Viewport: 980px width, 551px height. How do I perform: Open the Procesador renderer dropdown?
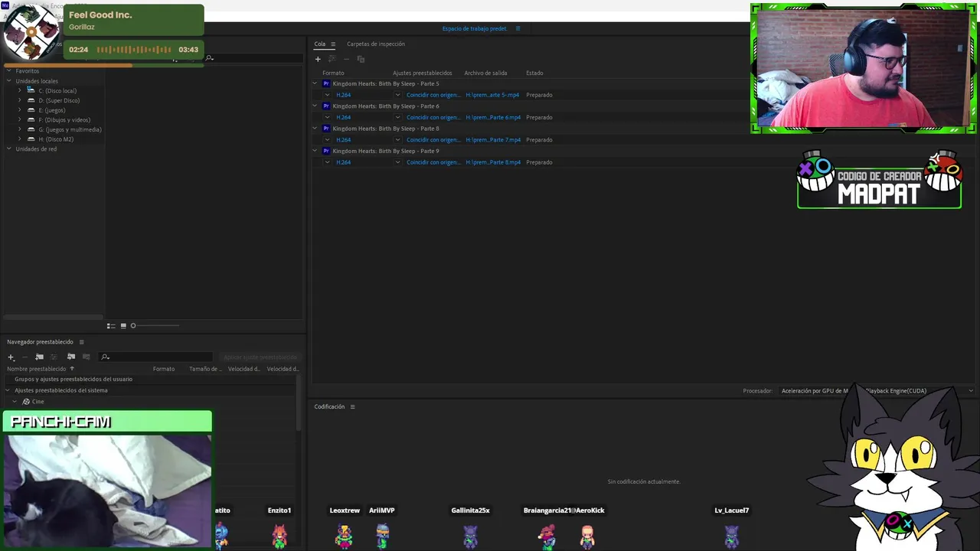[x=876, y=391]
